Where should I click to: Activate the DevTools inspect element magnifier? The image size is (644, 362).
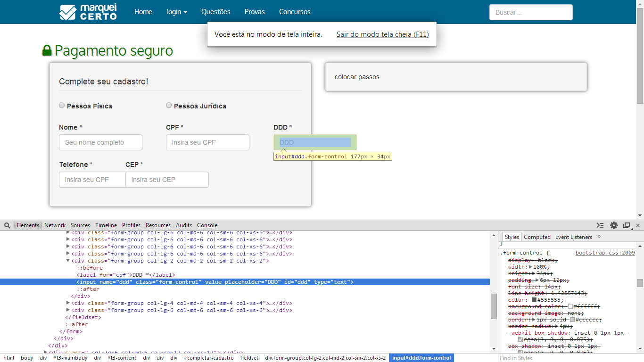(x=7, y=225)
